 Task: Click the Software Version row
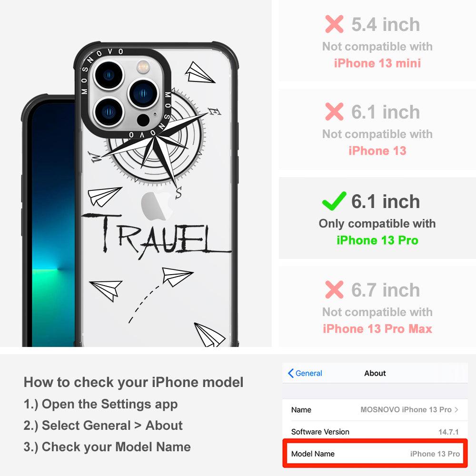[375, 432]
